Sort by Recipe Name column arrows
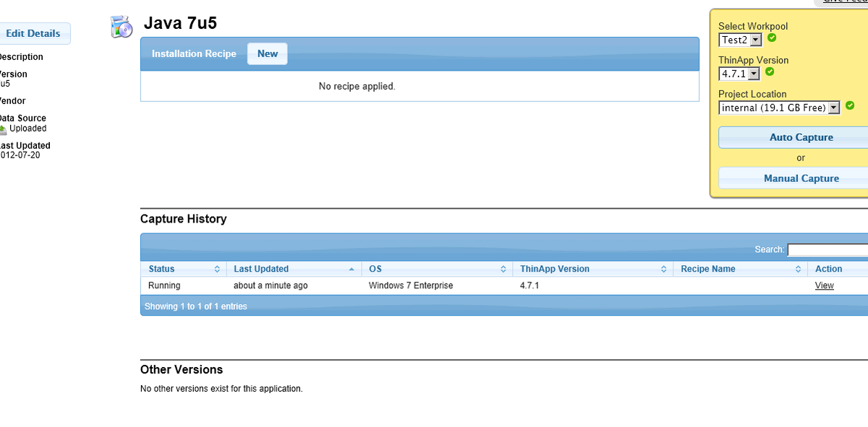Screen dimensions: 868x427 point(798,269)
